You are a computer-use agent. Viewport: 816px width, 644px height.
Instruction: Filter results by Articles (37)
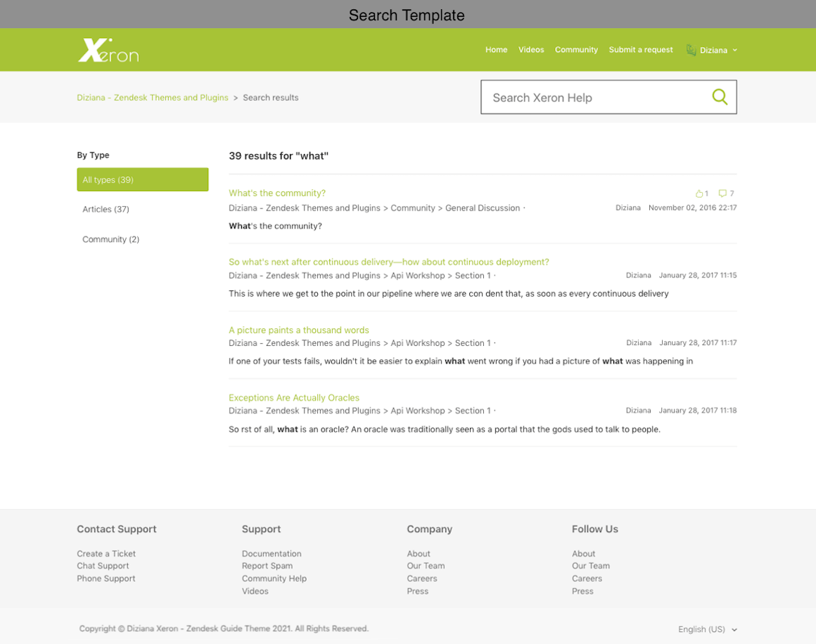coord(106,210)
